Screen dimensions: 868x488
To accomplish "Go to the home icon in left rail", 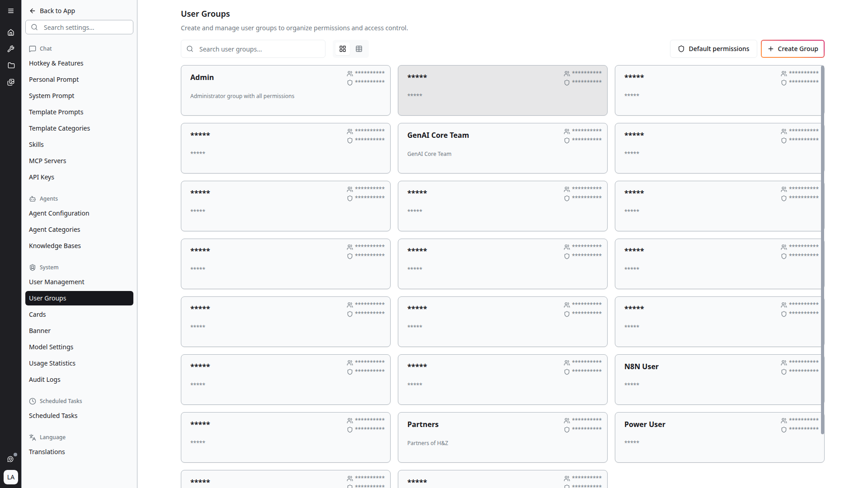I will click(x=11, y=33).
